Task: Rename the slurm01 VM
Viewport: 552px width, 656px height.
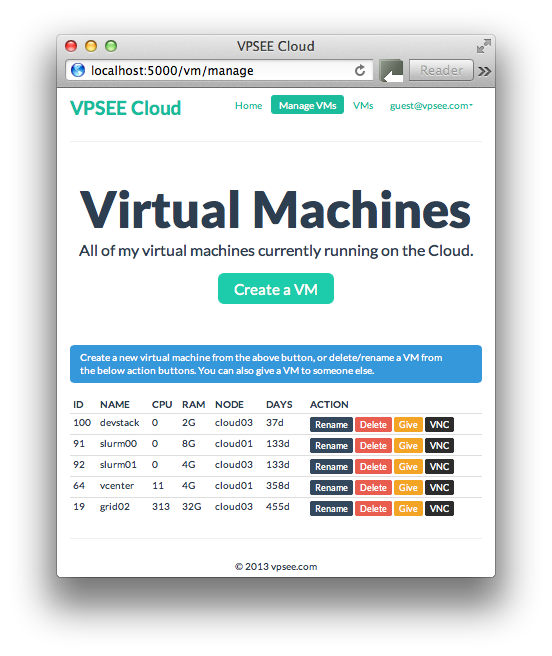Action: pyautogui.click(x=331, y=466)
